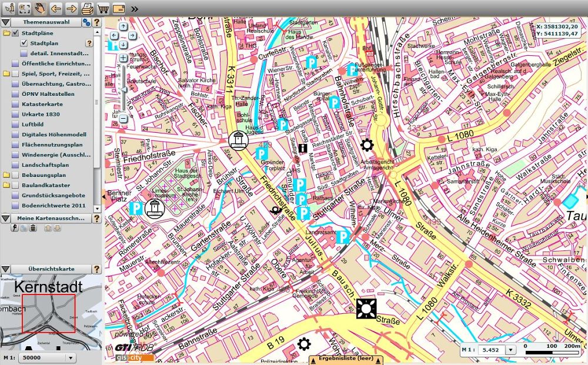Click the map zoom slider handle
This screenshot has height=365, width=588.
(123, 89)
